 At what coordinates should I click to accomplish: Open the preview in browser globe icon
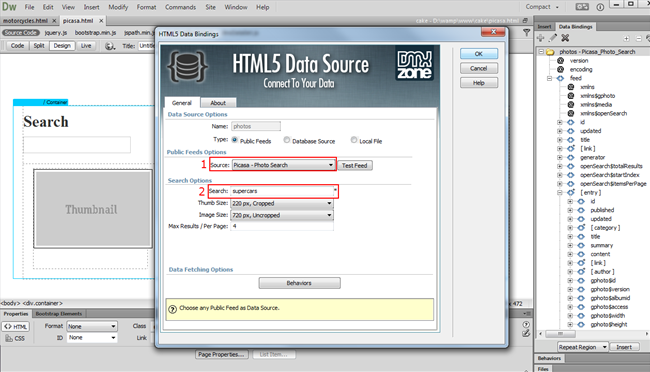(x=109, y=46)
